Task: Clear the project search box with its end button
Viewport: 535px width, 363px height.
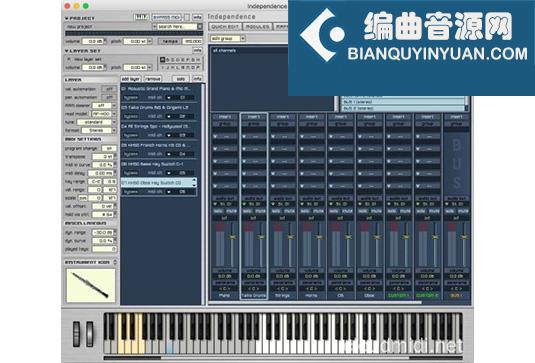Action: click(200, 27)
